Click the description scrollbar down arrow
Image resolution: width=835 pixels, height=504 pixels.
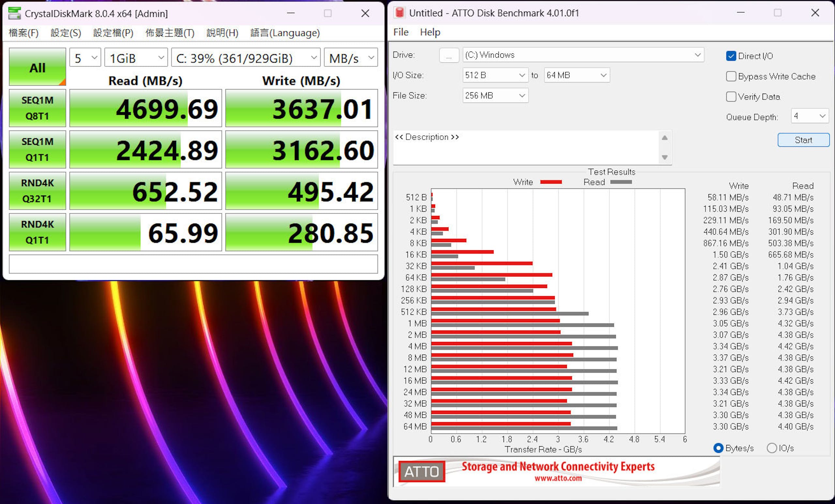[664, 157]
